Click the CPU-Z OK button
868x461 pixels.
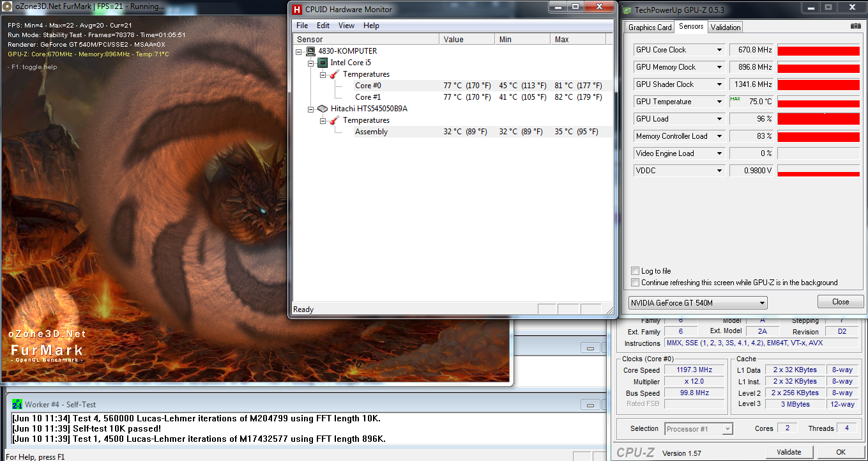click(841, 452)
